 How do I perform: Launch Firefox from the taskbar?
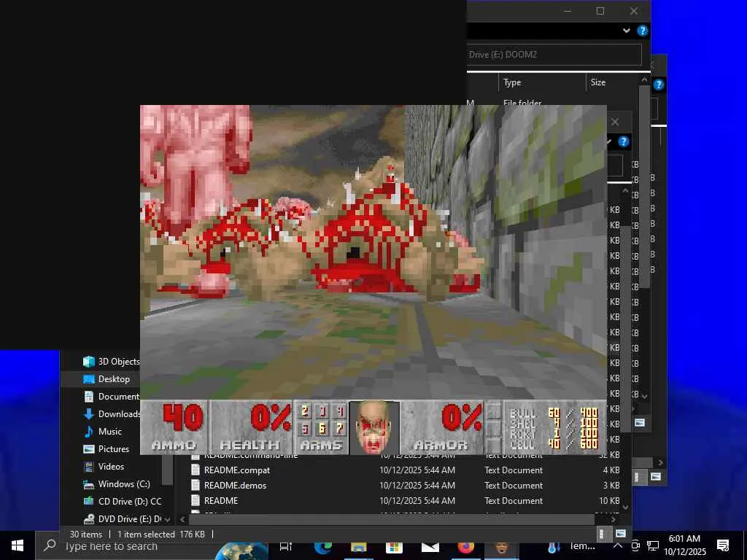465,548
